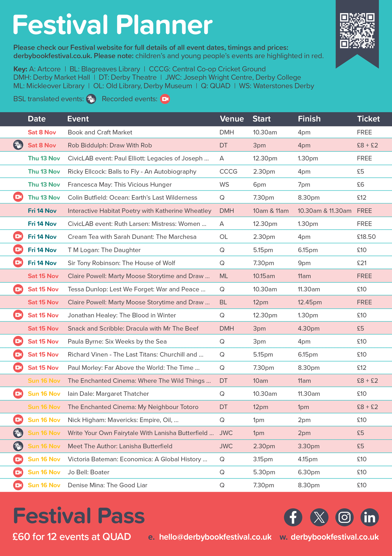
Task: Click 'CCCG: Central Co-op Cricket Ground' in key
Action: coord(207,69)
